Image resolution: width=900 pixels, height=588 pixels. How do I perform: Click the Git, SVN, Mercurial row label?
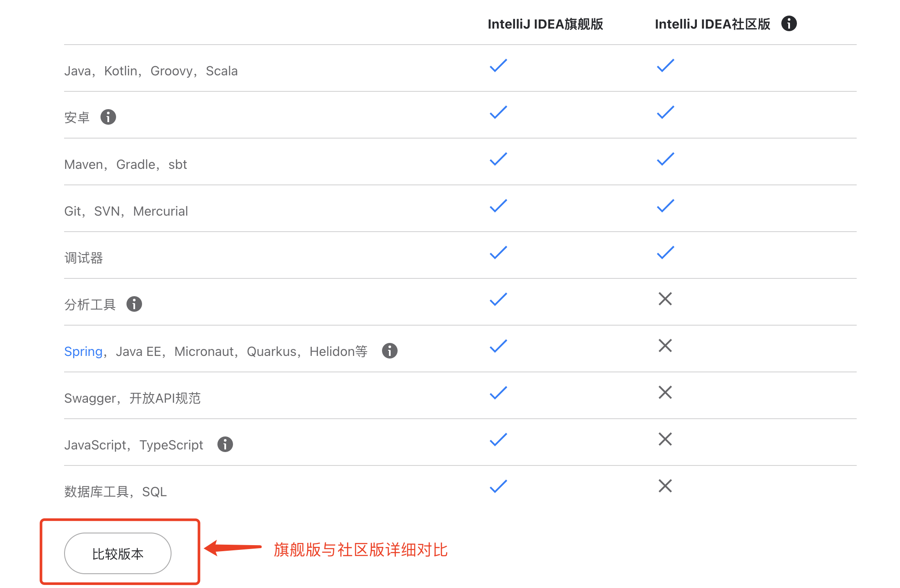click(126, 211)
